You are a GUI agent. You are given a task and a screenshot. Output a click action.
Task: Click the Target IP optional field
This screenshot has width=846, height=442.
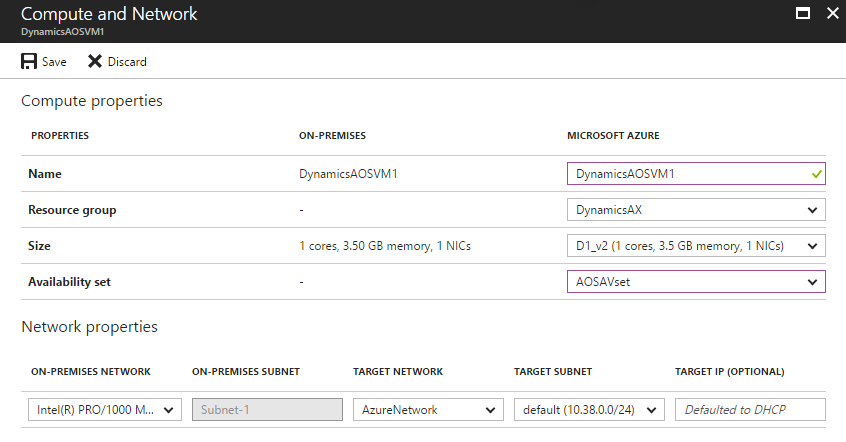750,409
